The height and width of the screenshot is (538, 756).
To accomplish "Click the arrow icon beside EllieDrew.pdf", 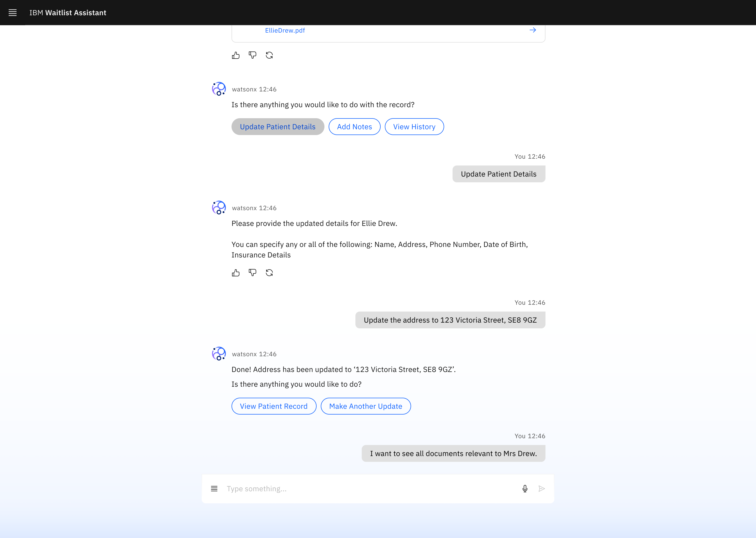I will [x=533, y=30].
